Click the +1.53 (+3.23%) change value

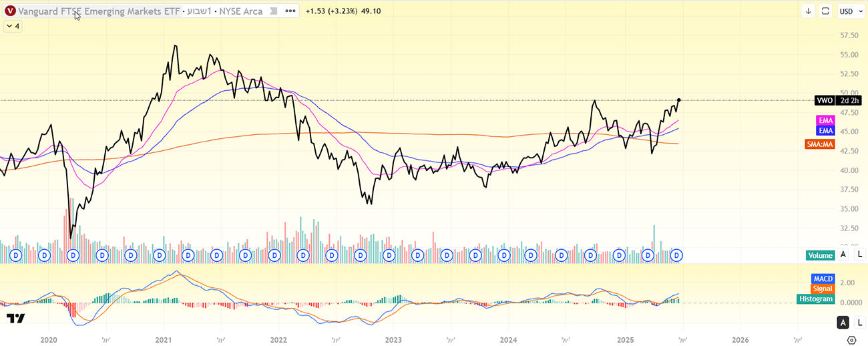(x=333, y=11)
